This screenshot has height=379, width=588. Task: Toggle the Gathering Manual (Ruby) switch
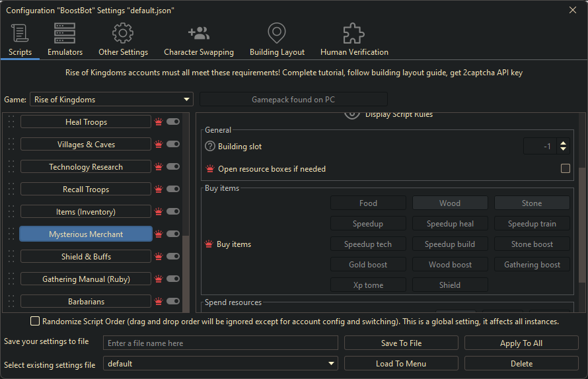click(x=173, y=279)
